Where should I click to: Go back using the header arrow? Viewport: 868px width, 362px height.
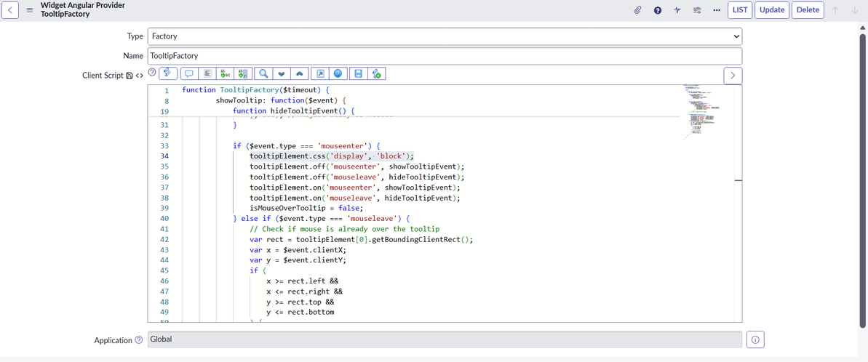tap(12, 10)
